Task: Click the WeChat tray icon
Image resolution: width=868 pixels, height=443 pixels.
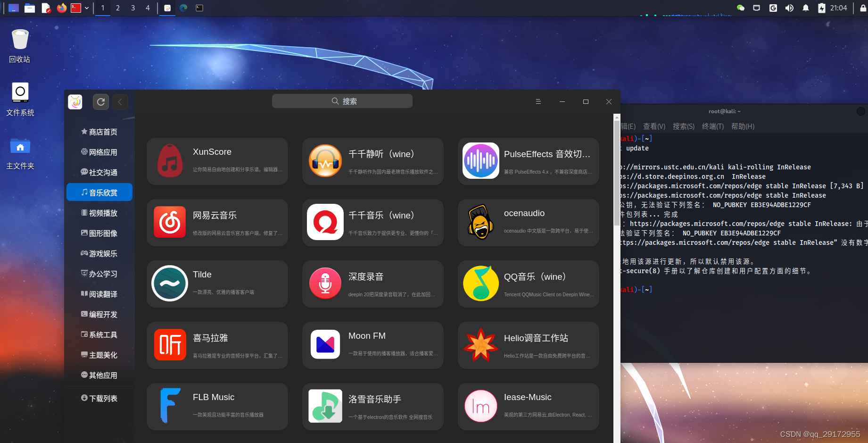Action: [741, 8]
